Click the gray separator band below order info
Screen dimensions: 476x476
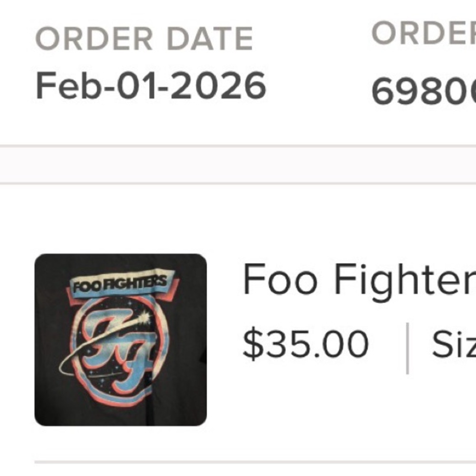pyautogui.click(x=238, y=165)
